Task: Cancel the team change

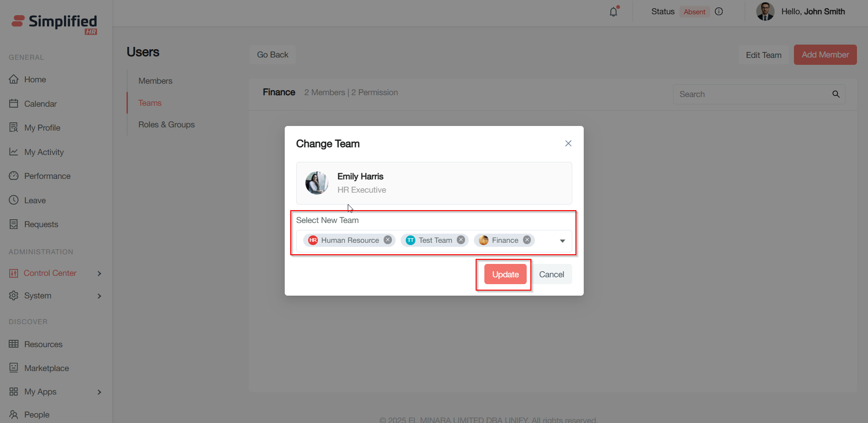Action: [552, 274]
